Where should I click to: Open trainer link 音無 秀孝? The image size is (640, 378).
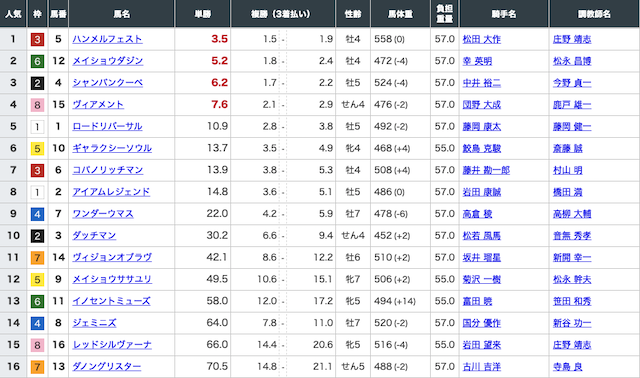[x=572, y=236]
